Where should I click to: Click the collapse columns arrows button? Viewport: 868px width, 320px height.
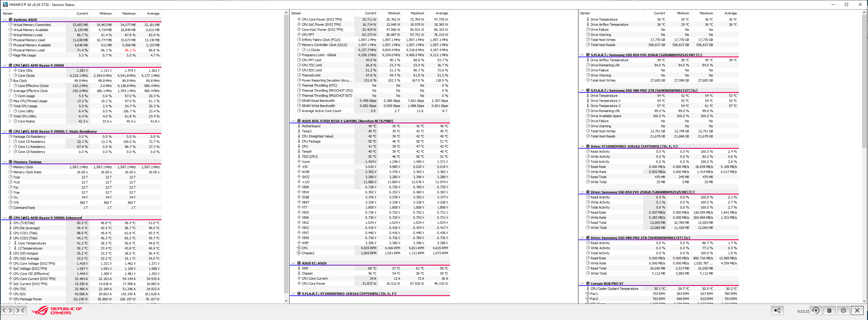[20, 310]
